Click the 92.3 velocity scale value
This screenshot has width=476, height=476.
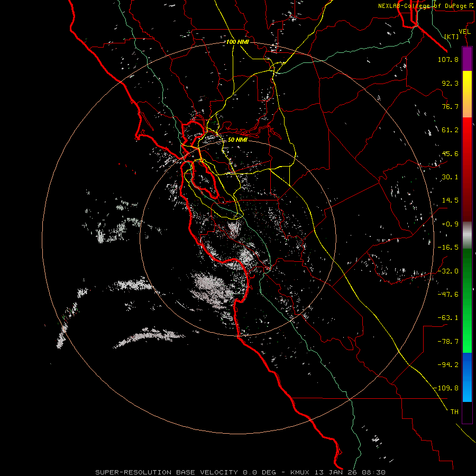[x=450, y=83]
